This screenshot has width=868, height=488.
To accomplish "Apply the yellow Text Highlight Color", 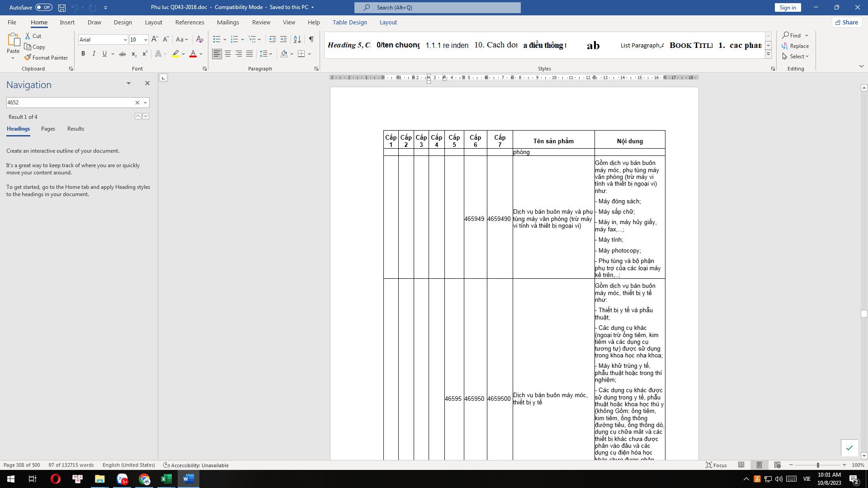I will [175, 54].
